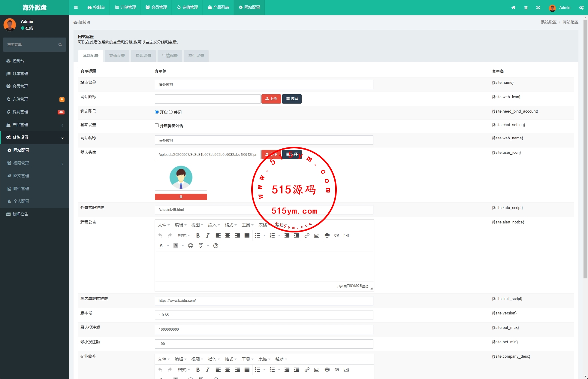Open the 行情配置 tab
The width and height of the screenshot is (588, 379).
click(170, 56)
